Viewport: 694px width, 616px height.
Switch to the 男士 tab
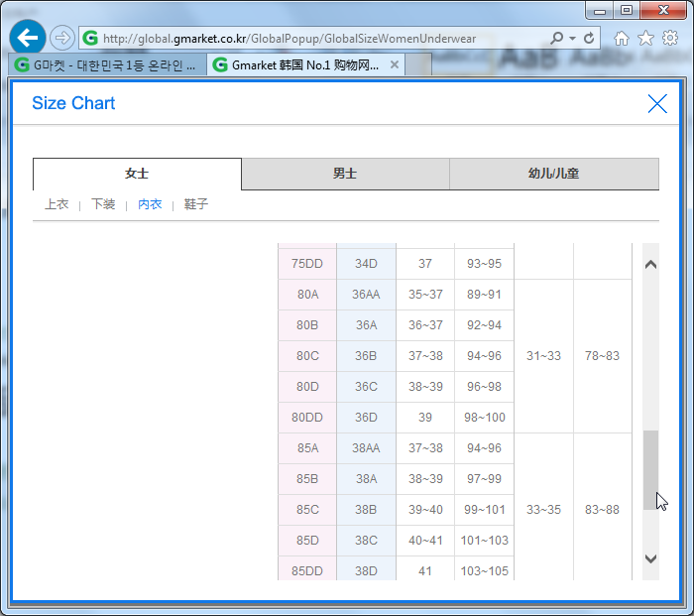[x=345, y=174]
